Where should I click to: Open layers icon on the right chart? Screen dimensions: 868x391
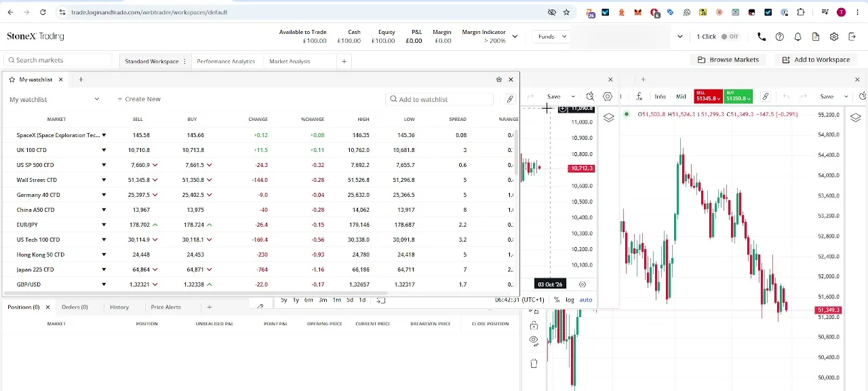tap(608, 117)
